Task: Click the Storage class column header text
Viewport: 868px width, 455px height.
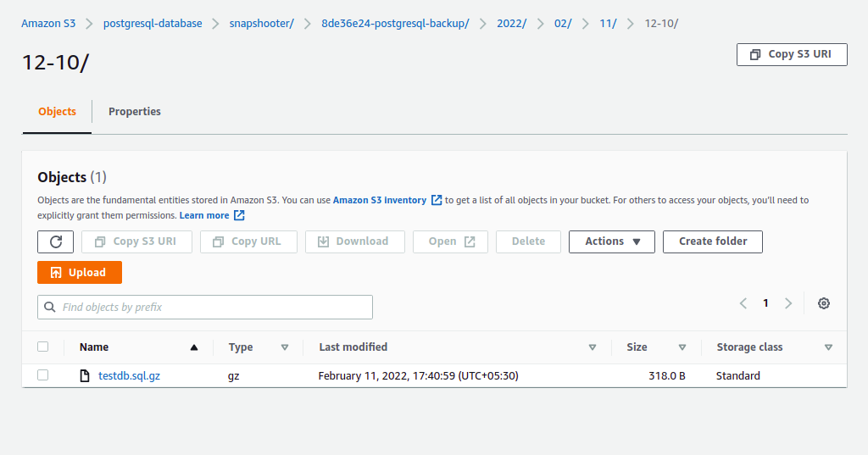Action: (x=749, y=347)
